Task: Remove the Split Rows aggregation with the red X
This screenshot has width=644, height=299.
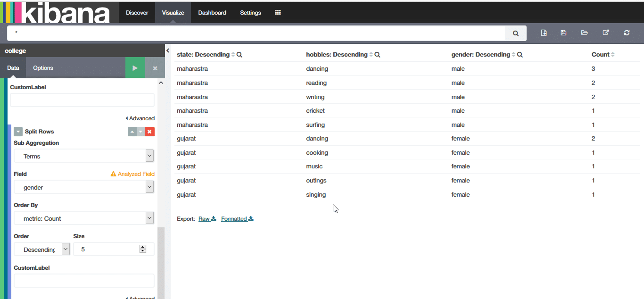Action: tap(149, 132)
